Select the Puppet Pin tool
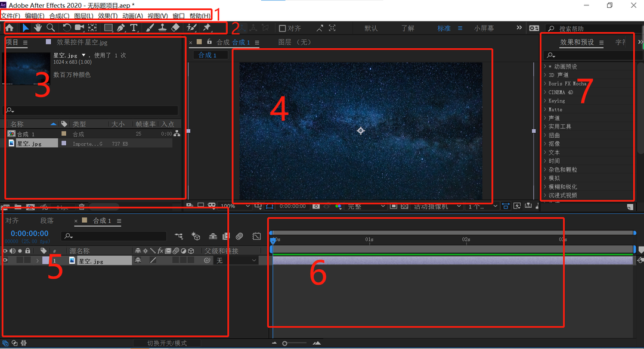This screenshot has height=349, width=644. pos(206,28)
